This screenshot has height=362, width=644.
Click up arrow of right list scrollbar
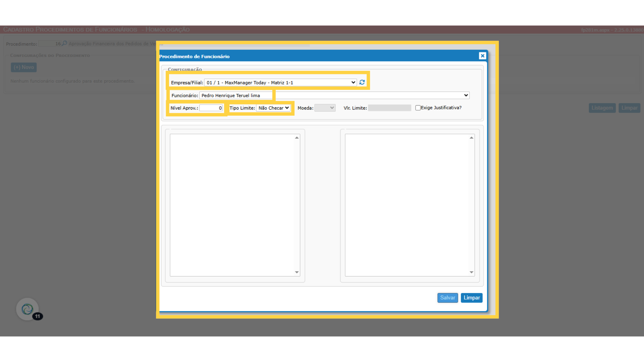(x=472, y=137)
